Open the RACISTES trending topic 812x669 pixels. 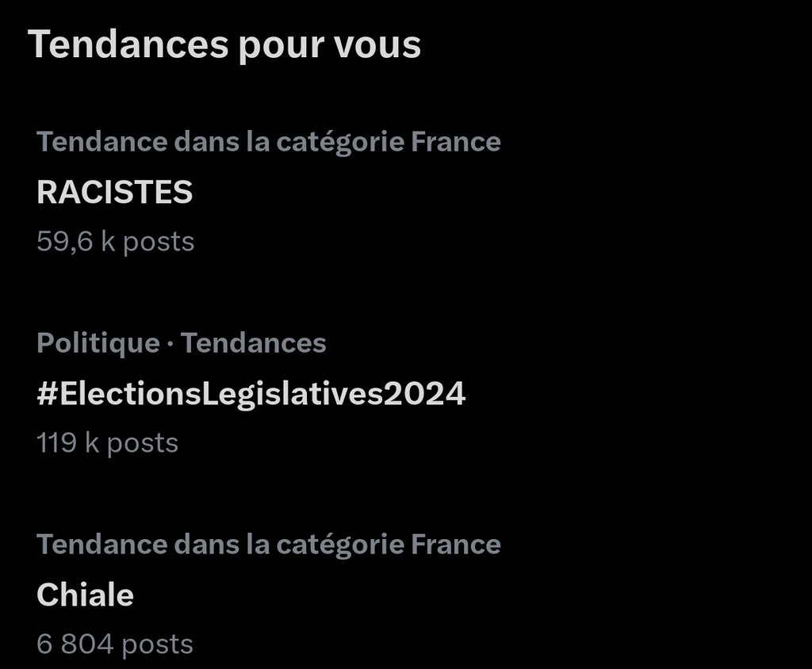pyautogui.click(x=115, y=193)
